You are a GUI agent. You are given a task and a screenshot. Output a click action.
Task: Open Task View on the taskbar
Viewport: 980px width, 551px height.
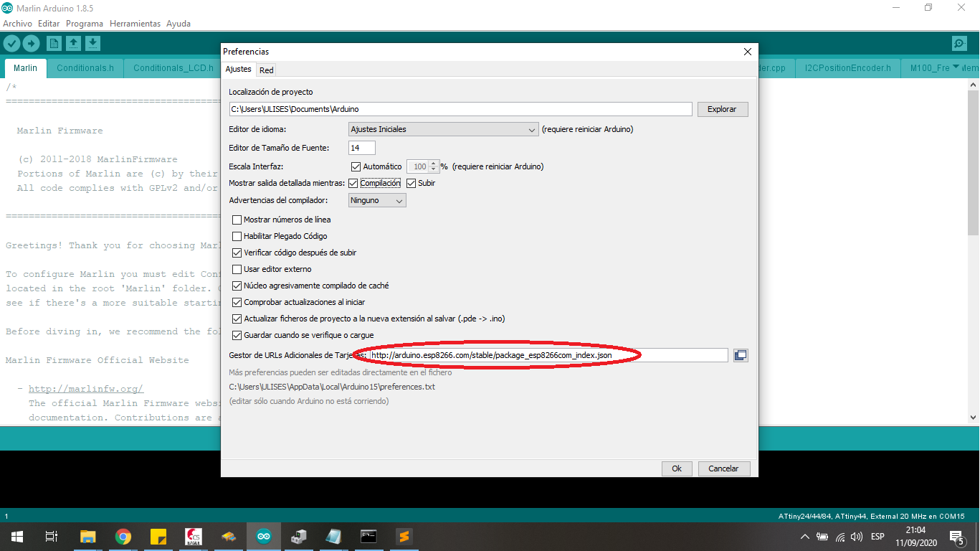click(x=51, y=537)
